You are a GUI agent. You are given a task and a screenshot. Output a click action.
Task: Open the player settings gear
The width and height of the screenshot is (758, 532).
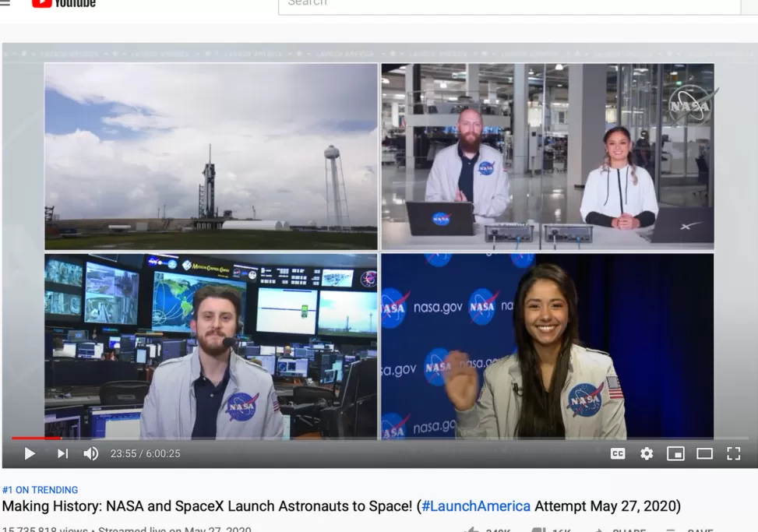[647, 454]
